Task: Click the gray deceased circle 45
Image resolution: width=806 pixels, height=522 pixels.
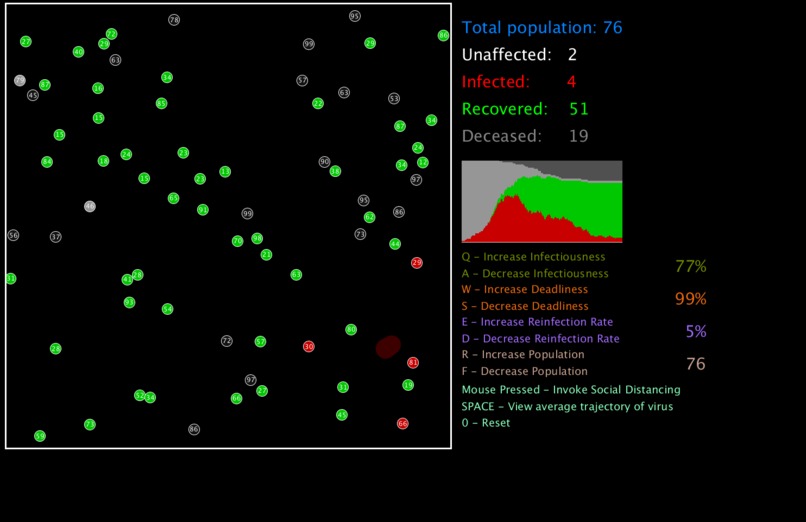Action: (33, 95)
